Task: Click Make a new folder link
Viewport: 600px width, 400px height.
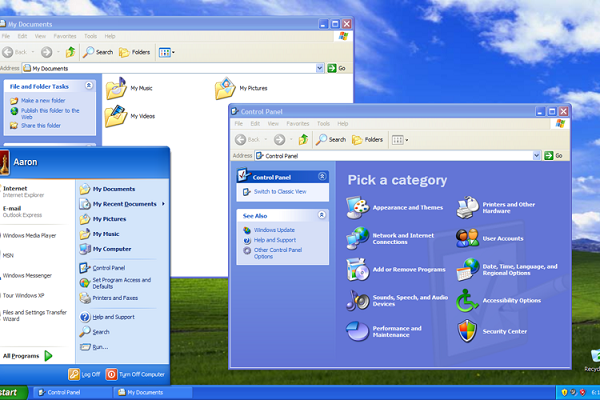Action: 43,101
